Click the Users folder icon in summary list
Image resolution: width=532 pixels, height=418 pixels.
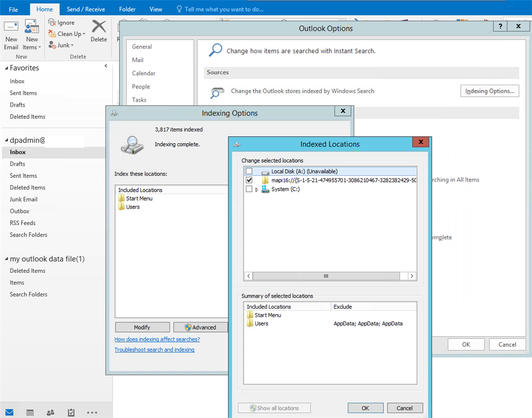[x=250, y=323]
